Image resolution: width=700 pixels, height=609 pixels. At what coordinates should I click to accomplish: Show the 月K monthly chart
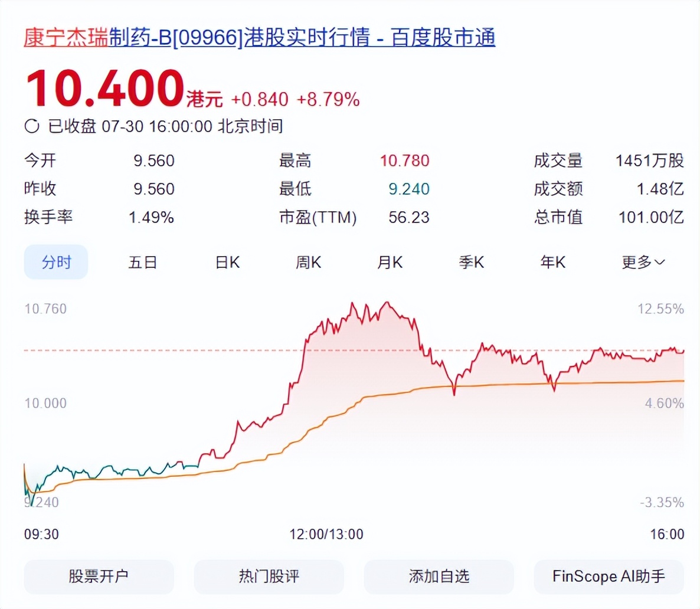tap(390, 262)
